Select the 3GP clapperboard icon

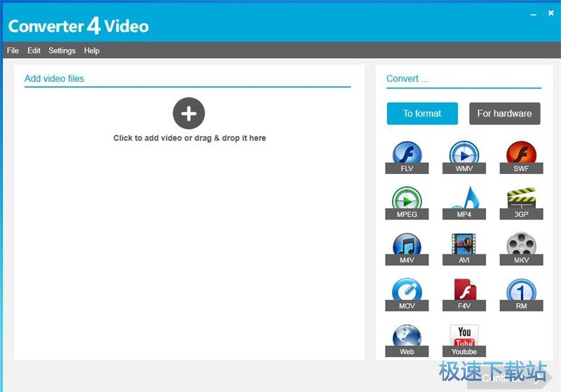521,203
